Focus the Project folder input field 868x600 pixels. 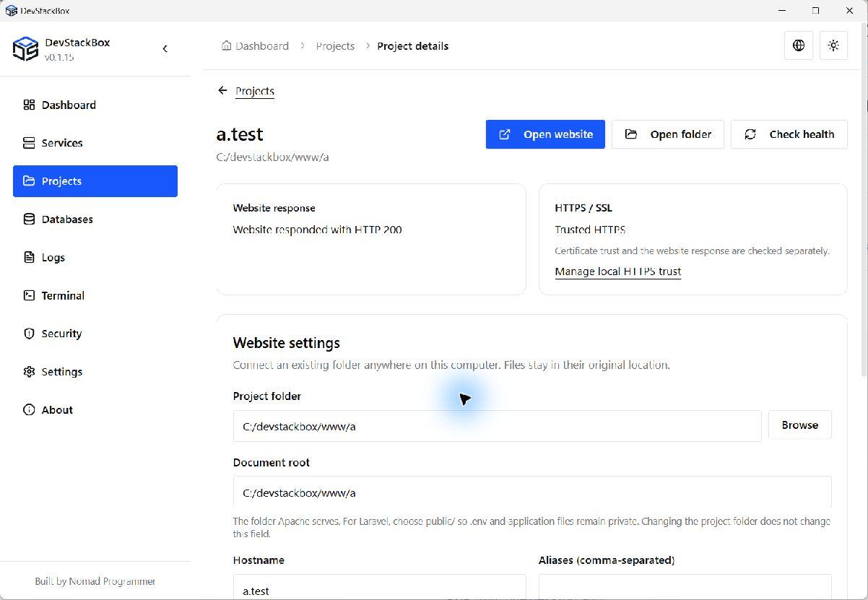(497, 426)
